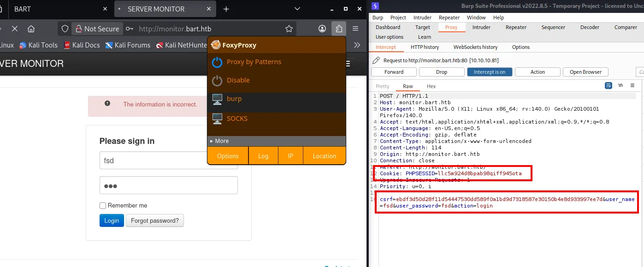Forward the intercepted request
Image resolution: width=644 pixels, height=267 pixels.
click(x=394, y=72)
